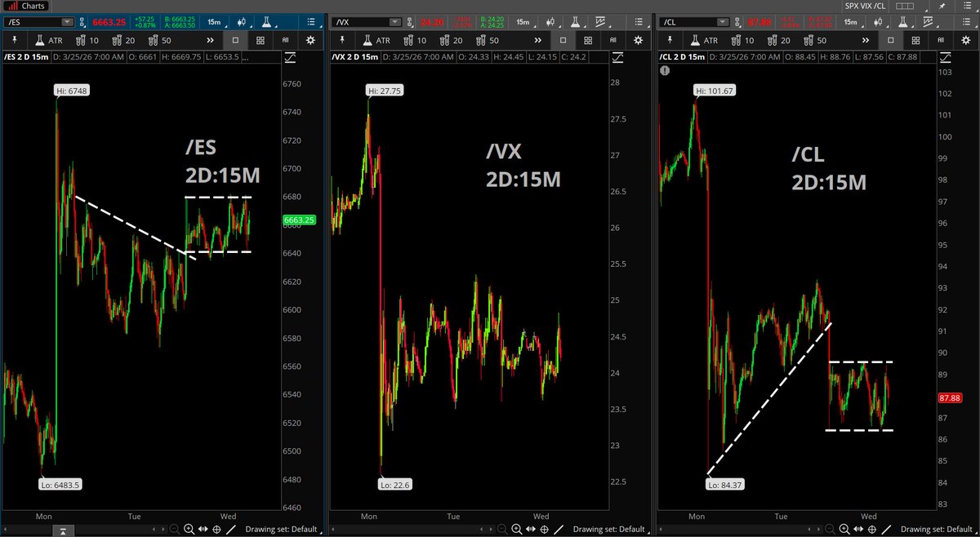980x537 pixels.
Task: Apply the ATR study set in /CL toolbar
Action: [704, 40]
